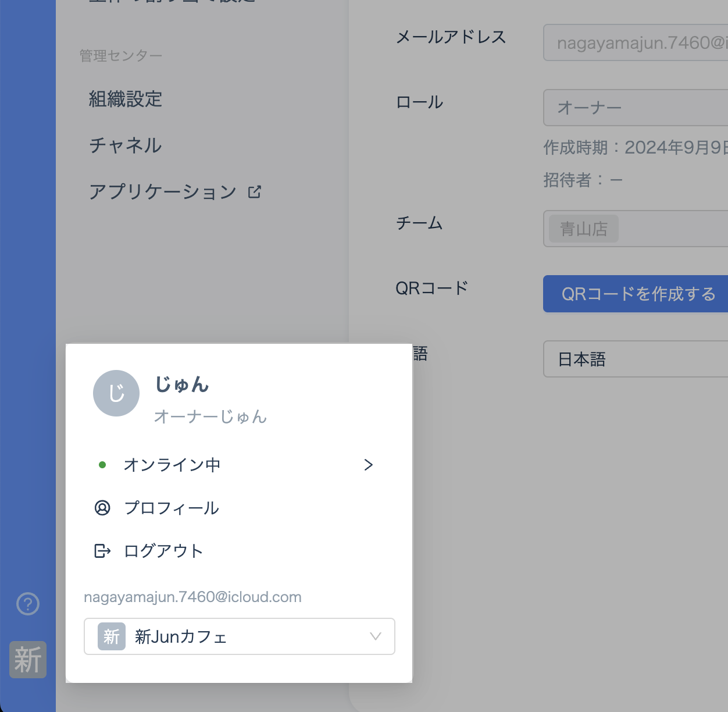Expand the オンライン中 status submenu arrow
Image resolution: width=728 pixels, height=712 pixels.
pyautogui.click(x=368, y=465)
